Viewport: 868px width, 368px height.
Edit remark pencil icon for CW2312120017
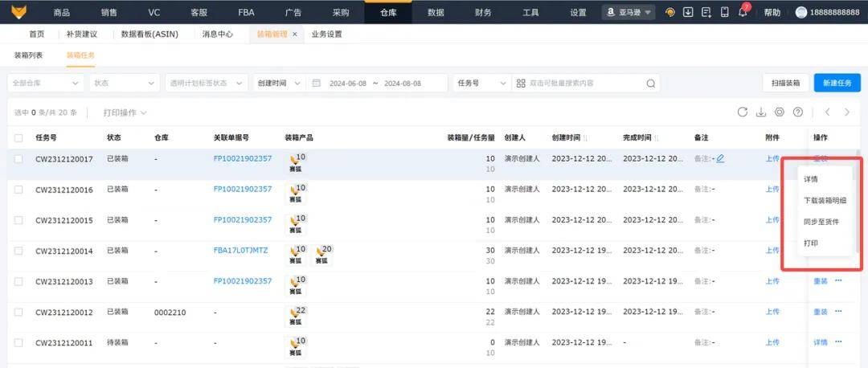point(720,159)
